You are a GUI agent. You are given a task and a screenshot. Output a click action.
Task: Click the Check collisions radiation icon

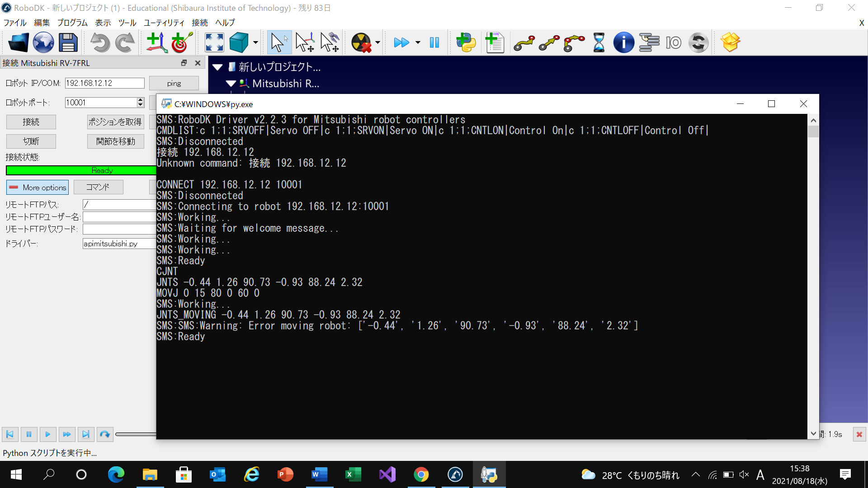(x=361, y=43)
